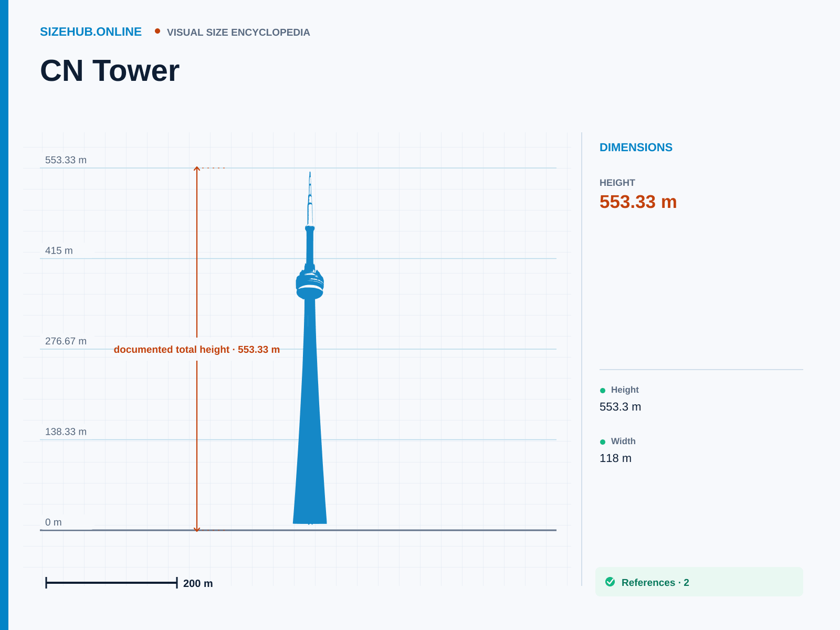Click the orange dot before the tagline

pyautogui.click(x=157, y=31)
